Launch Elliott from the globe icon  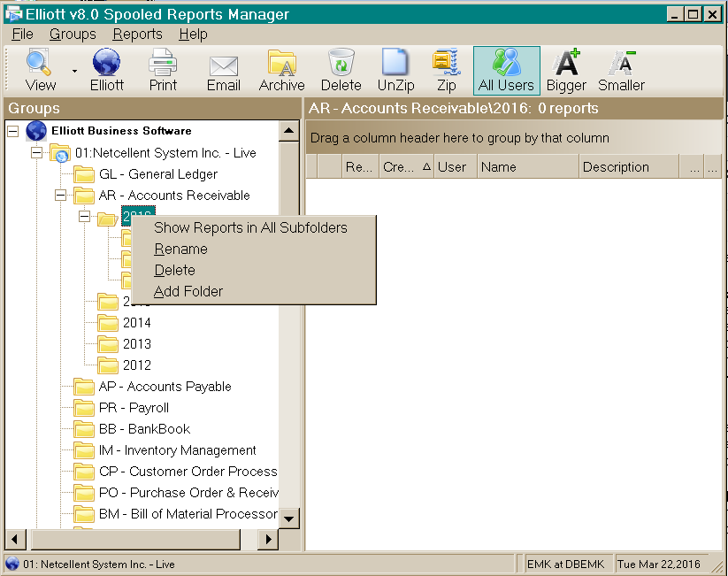point(107,71)
